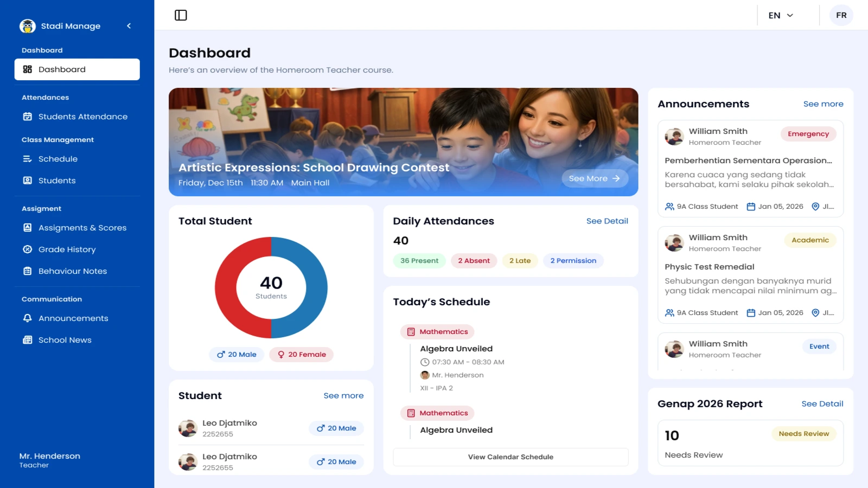This screenshot has height=488, width=868.
Task: Click the Assigments & Scores icon
Action: pos(28,228)
